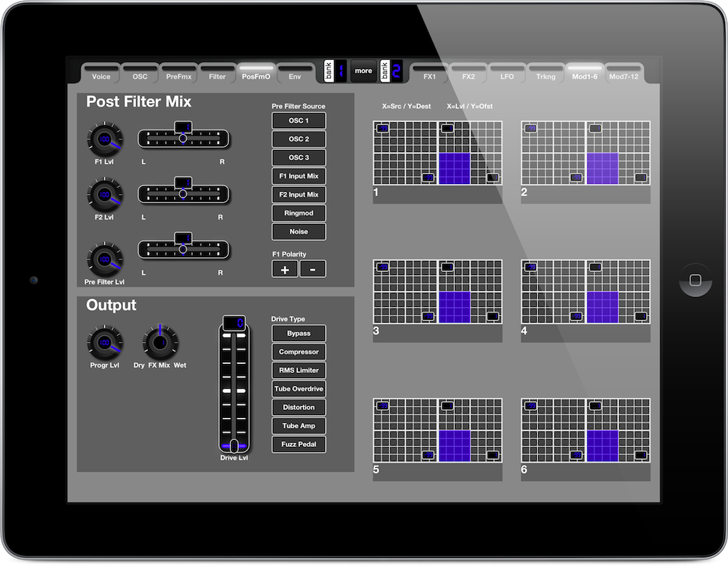Switch to the Filter tab
Screen dimensions: 728x570
[217, 76]
